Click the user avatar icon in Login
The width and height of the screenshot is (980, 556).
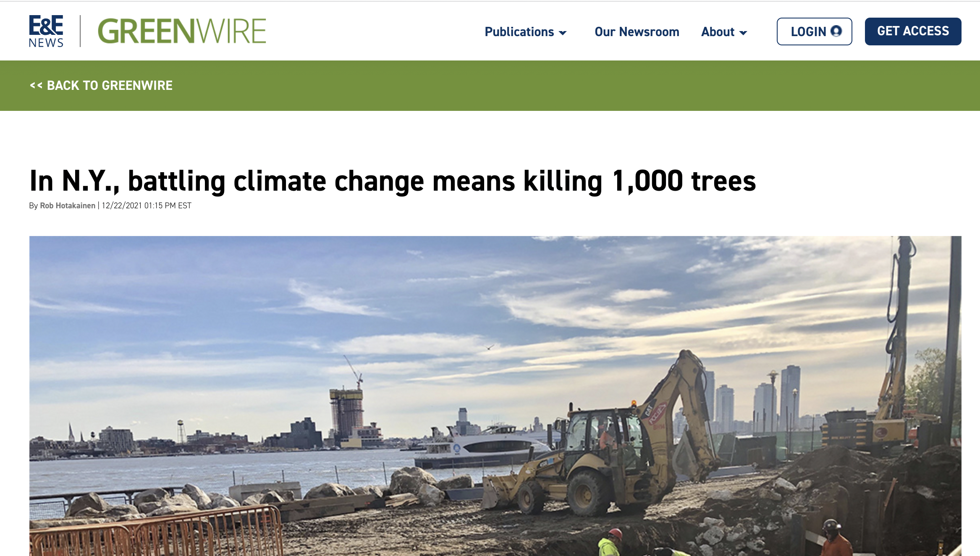click(836, 31)
